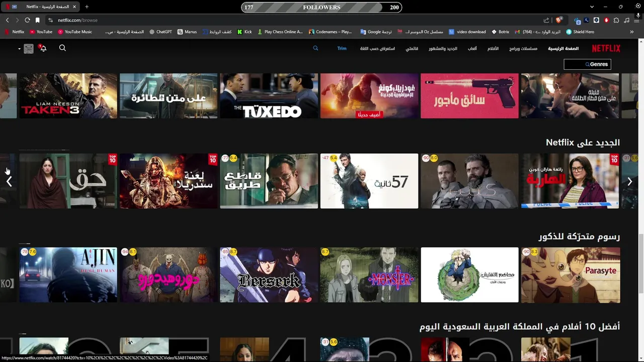This screenshot has height=362, width=644.
Task: Click the share icon in the address bar
Action: point(546,20)
